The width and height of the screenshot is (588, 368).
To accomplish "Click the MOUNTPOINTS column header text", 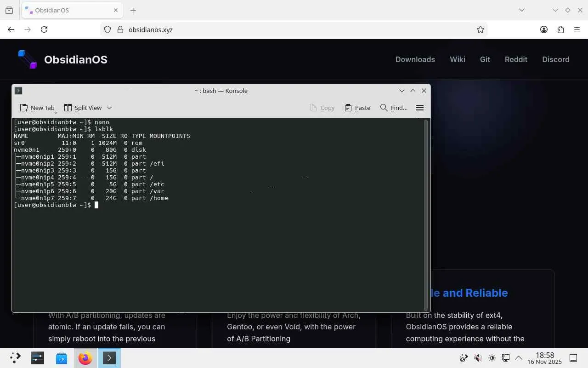I will coord(170,136).
